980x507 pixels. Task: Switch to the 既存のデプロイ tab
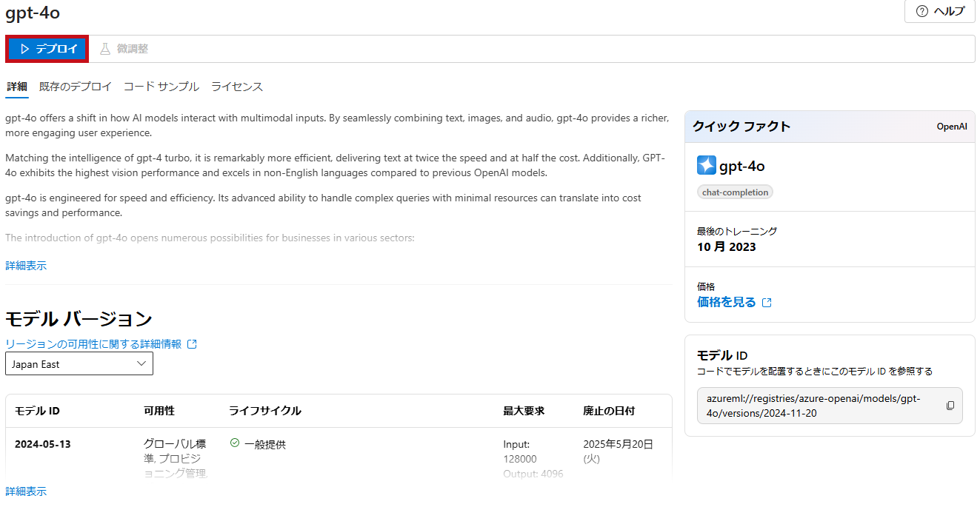76,87
